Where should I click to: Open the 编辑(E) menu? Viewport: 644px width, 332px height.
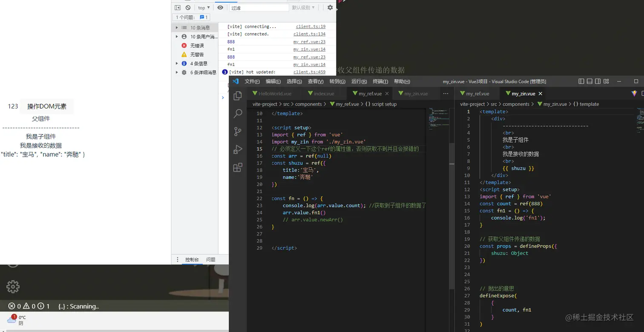coord(273,81)
